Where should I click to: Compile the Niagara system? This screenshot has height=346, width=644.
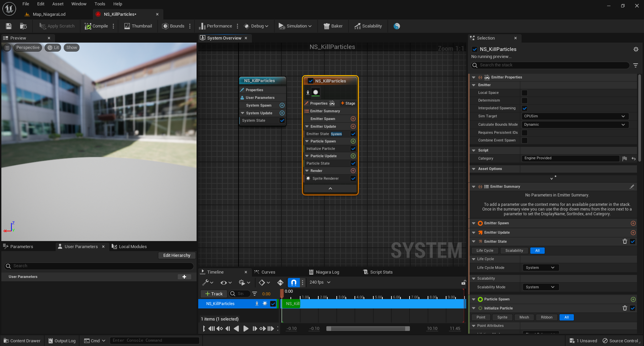pyautogui.click(x=96, y=26)
